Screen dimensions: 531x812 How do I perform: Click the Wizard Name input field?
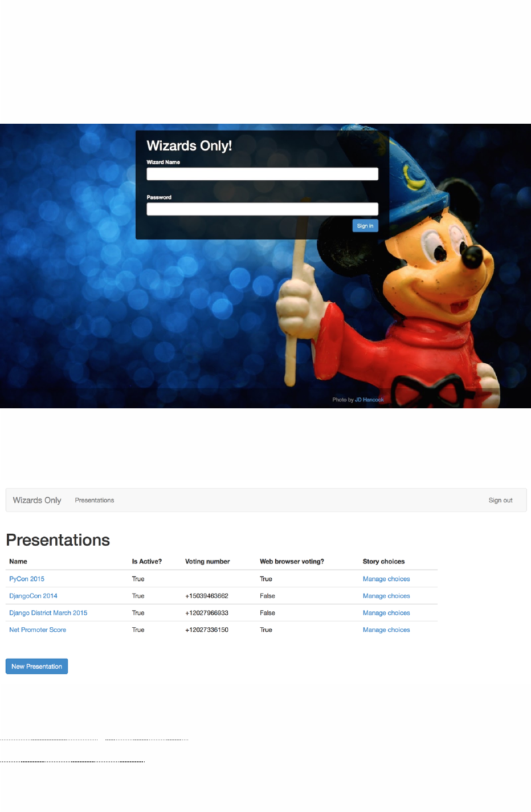pos(262,174)
